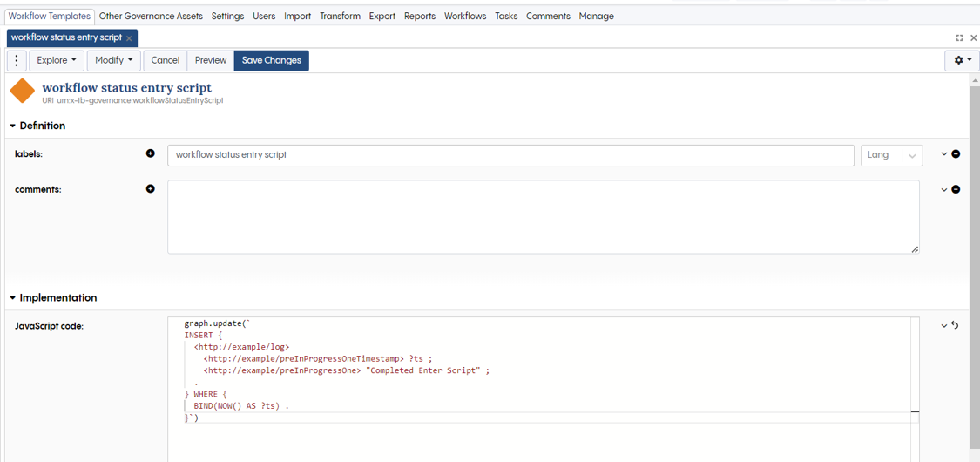Click the plus icon next to comments
Viewport: 980px width, 462px height.
pos(151,188)
